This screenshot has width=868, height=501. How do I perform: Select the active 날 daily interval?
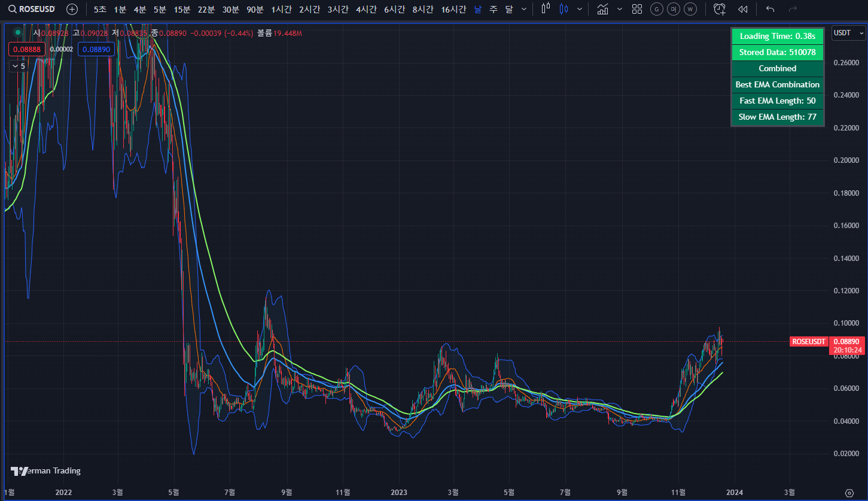[x=477, y=9]
